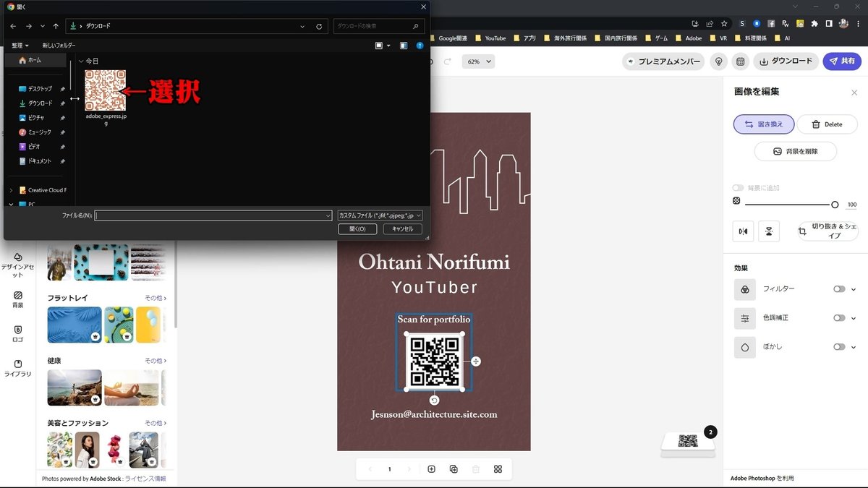Click the move handle beside the QR code
This screenshot has width=868, height=488.
(476, 361)
